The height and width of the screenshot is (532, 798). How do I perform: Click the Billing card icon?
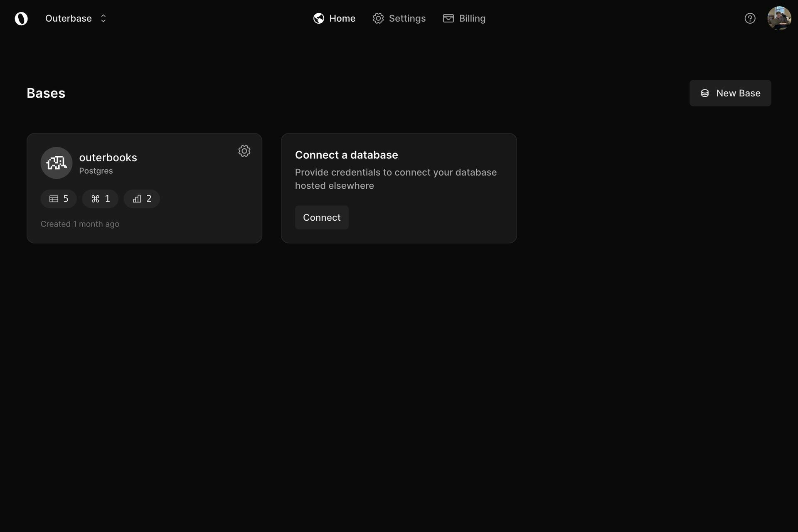pyautogui.click(x=448, y=18)
